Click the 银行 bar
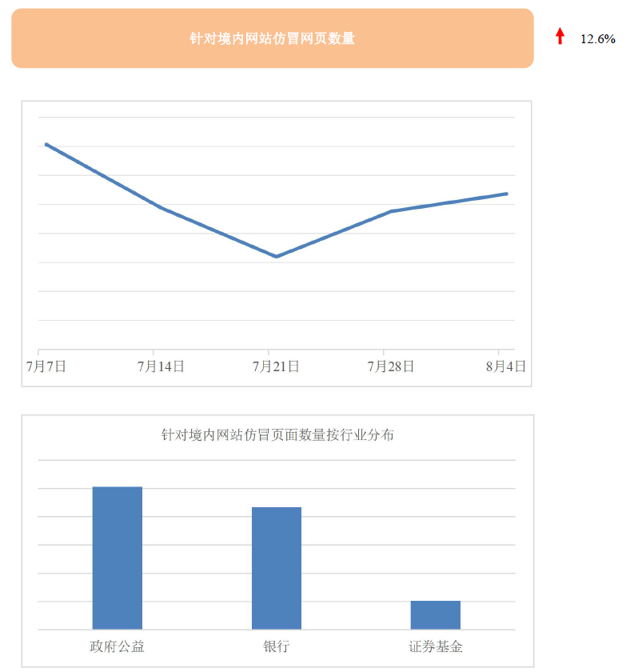The image size is (634, 672). click(277, 568)
